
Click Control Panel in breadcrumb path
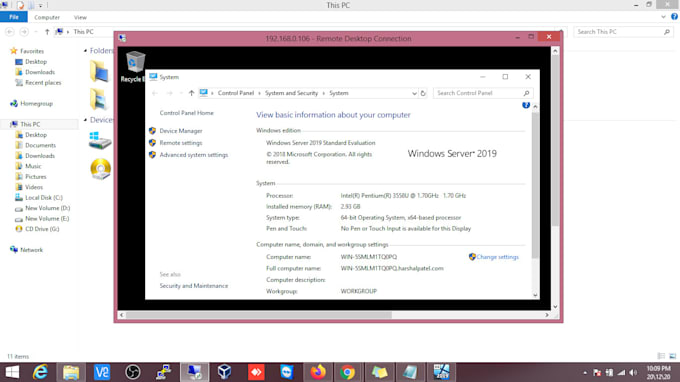click(x=235, y=93)
